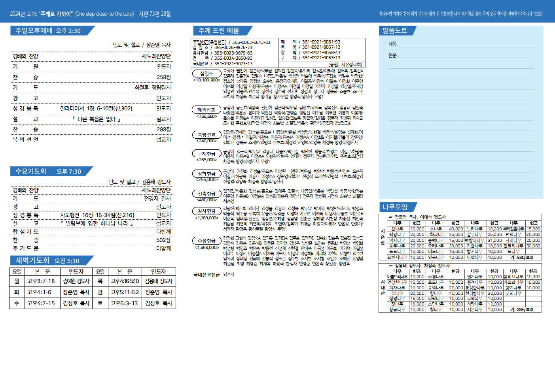The width and height of the screenshot is (555, 392).
Task: Click the rounded '구제헌금' offering label
Action: tap(206, 154)
